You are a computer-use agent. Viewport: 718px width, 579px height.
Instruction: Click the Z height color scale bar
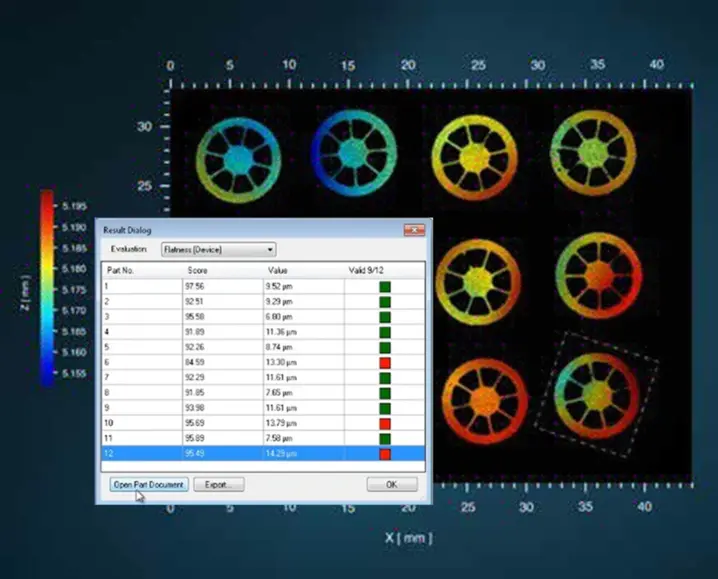tap(47, 288)
